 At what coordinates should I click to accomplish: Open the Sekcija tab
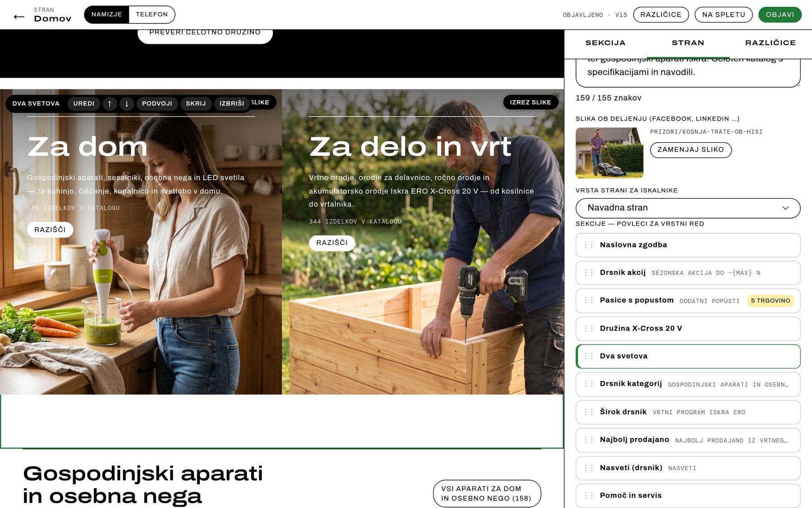click(x=605, y=43)
